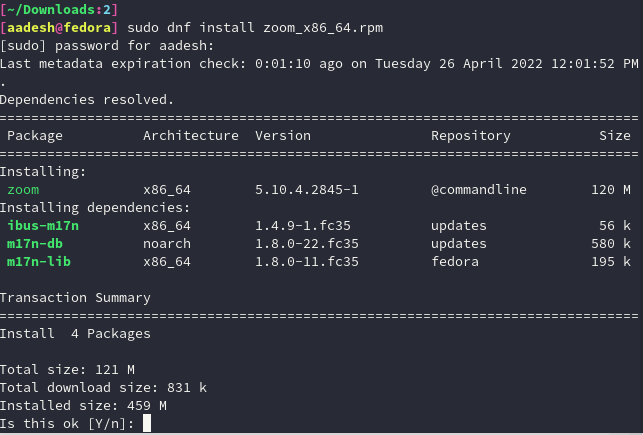Click the 'Size' column header
Image resolution: width=643 pixels, height=435 pixels.
(x=614, y=135)
